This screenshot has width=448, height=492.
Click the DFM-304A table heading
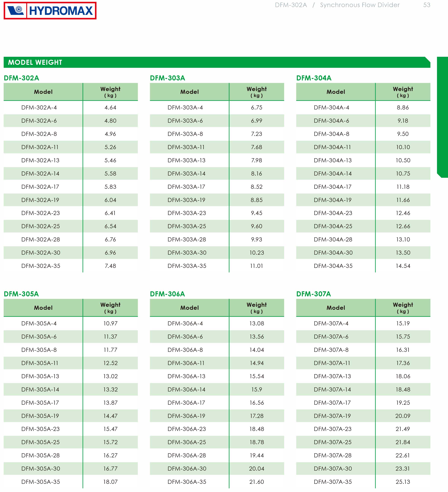(x=314, y=78)
